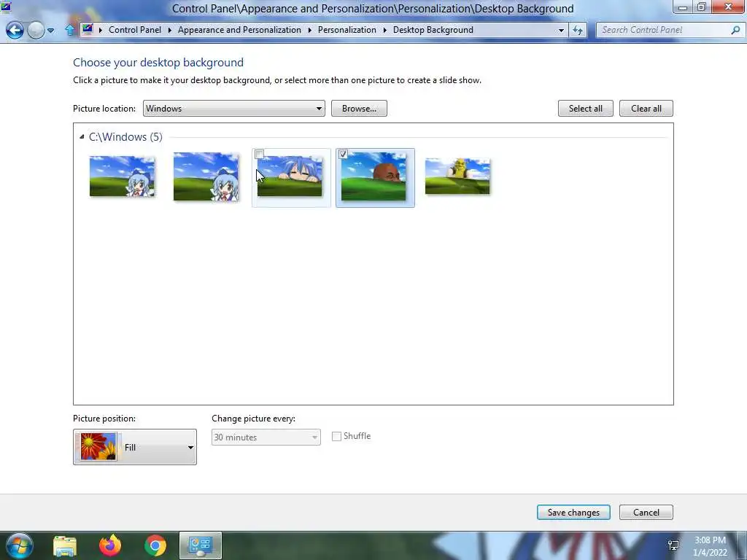
Task: Click Clear all button
Action: (646, 109)
